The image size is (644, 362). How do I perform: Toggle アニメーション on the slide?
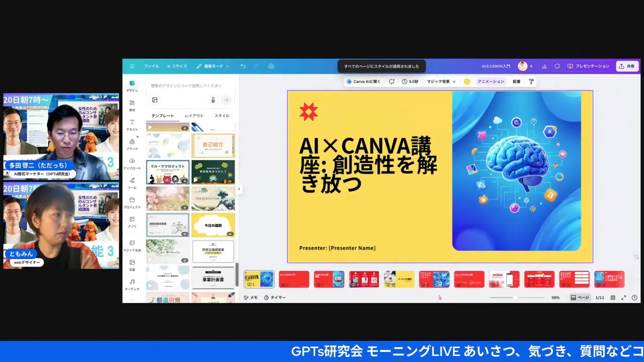(491, 81)
